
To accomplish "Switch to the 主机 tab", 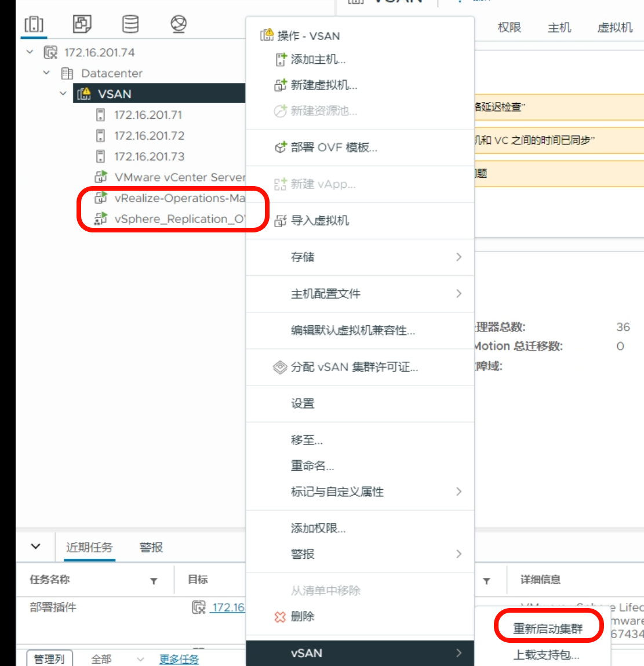I will click(559, 28).
